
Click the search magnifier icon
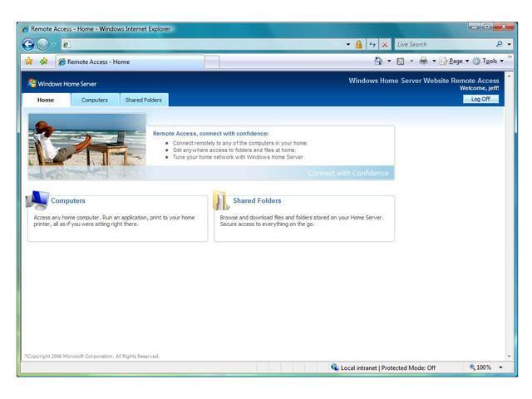pos(499,44)
